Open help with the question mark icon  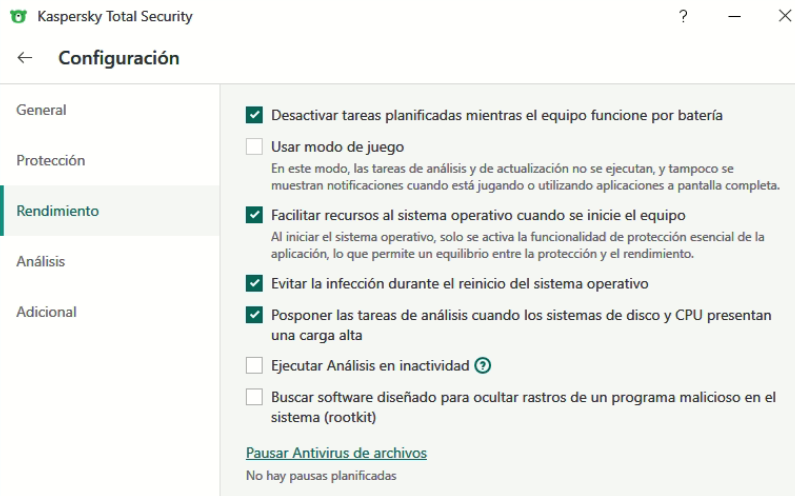click(x=683, y=17)
